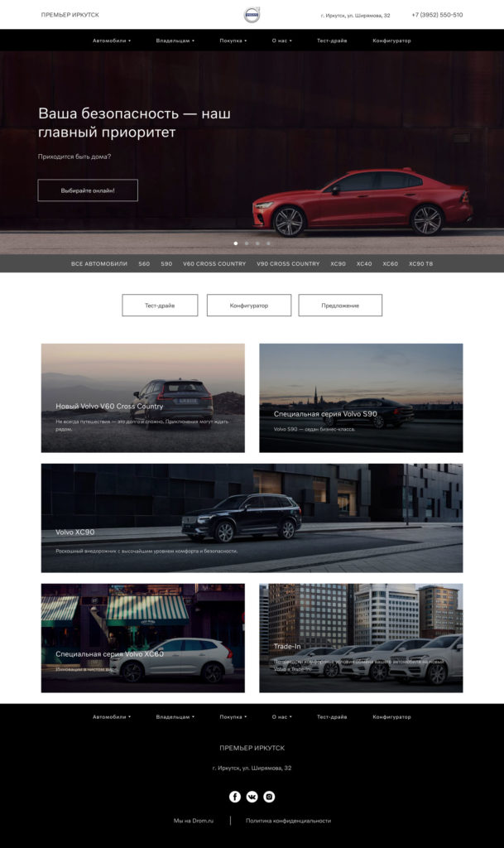The width and height of the screenshot is (504, 848).
Task: Select V60 CROSS COUNTRY in model bar
Action: coord(214,264)
